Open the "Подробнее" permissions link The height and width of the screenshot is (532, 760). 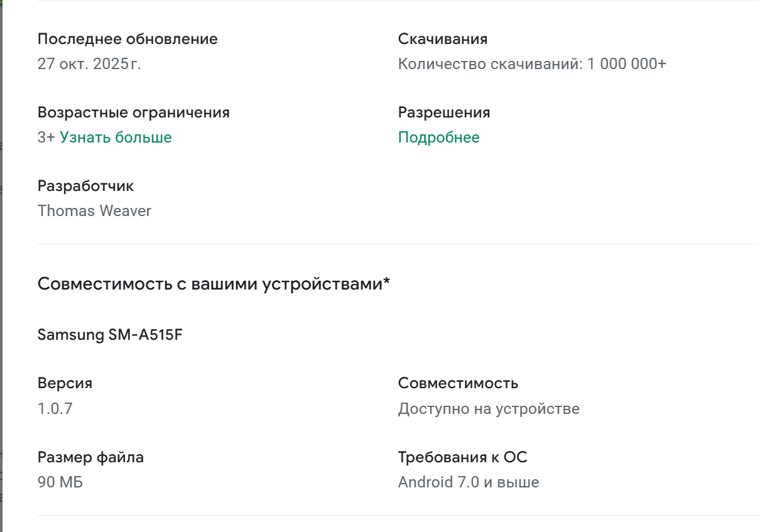(438, 137)
